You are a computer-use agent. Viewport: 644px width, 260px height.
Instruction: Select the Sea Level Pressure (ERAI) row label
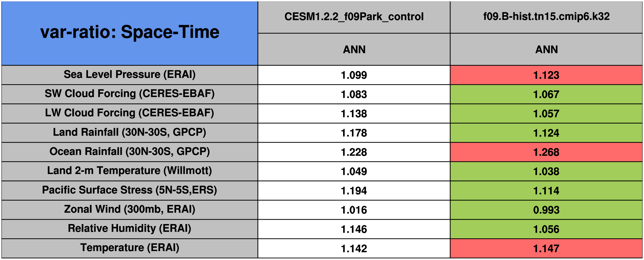[x=130, y=74]
